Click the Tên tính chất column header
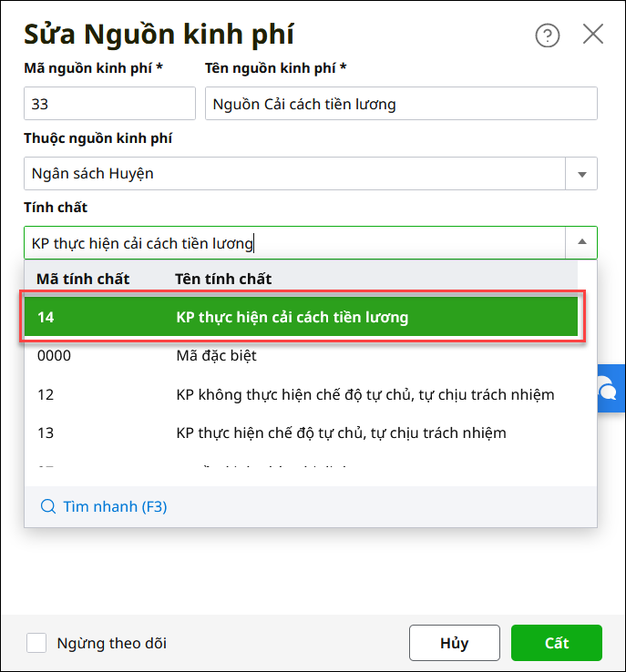 (223, 279)
